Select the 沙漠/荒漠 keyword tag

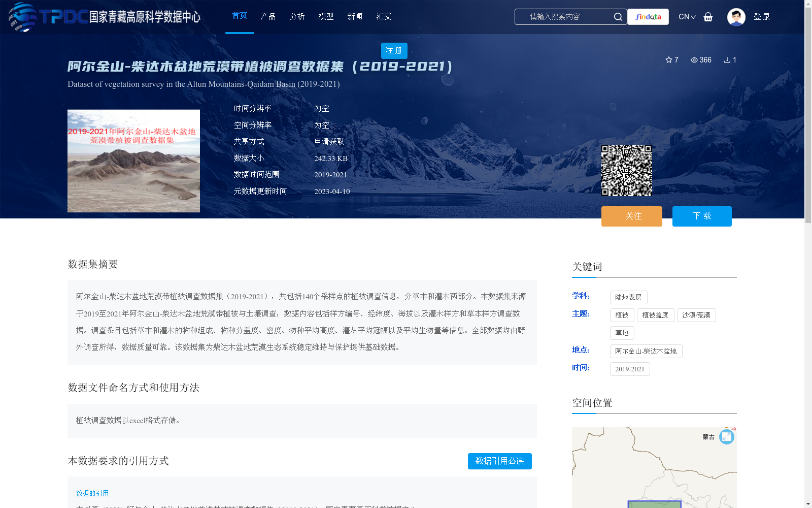pyautogui.click(x=696, y=315)
